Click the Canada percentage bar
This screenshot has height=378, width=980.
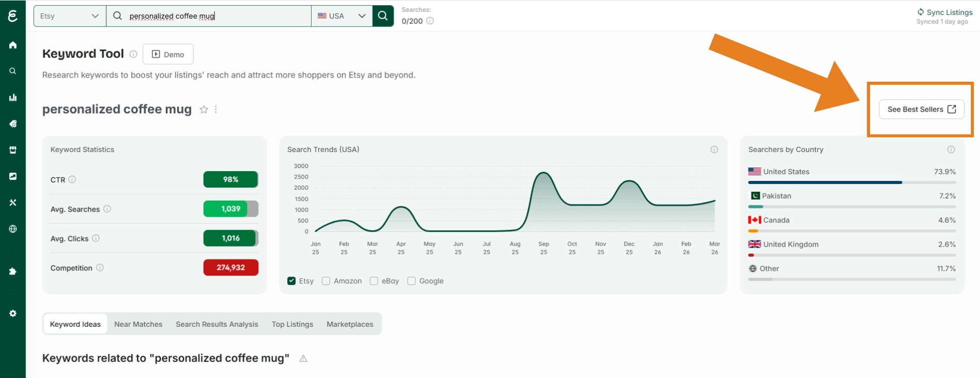click(852, 231)
